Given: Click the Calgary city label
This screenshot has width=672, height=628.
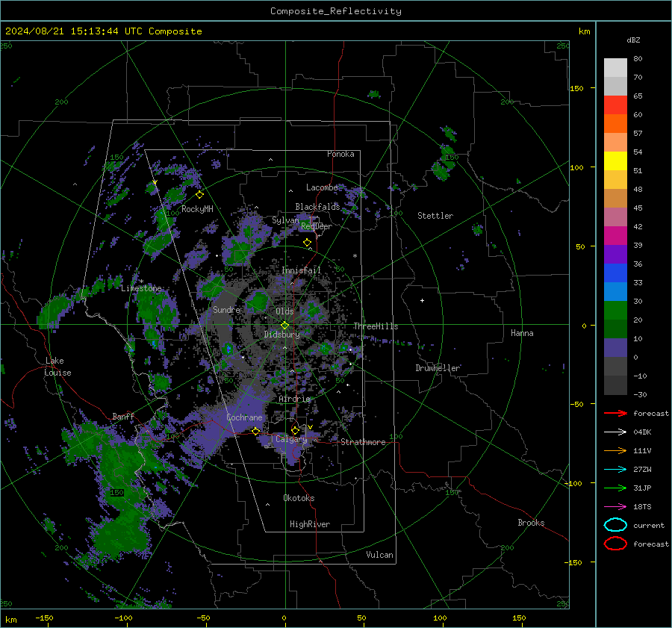Looking at the screenshot, I should (x=291, y=439).
